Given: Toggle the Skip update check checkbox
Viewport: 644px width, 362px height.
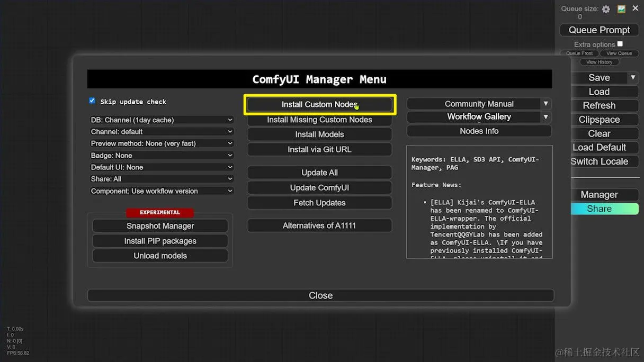Looking at the screenshot, I should click(x=92, y=101).
